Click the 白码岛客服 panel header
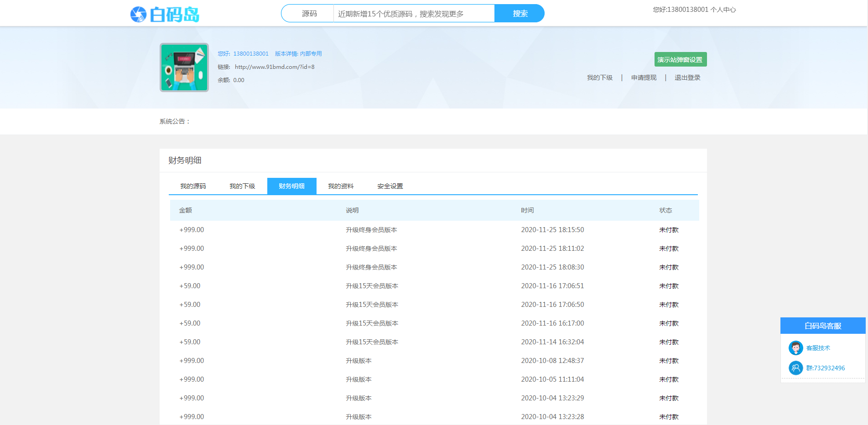 click(x=822, y=325)
